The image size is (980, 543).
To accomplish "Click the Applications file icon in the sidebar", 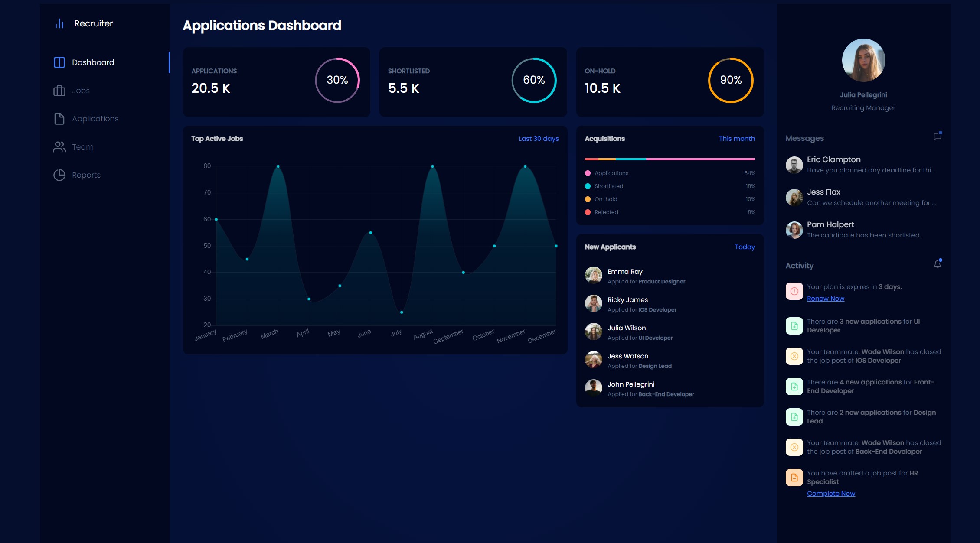I will (59, 119).
